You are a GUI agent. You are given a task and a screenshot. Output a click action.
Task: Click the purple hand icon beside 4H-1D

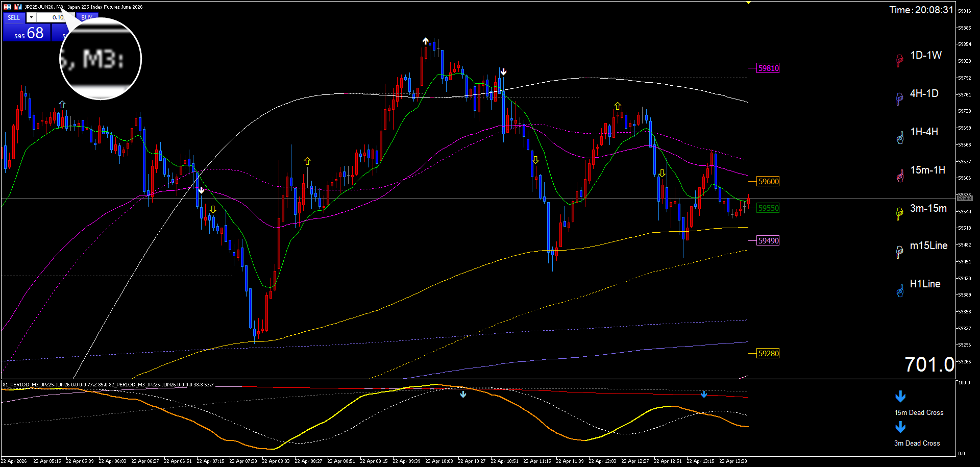[x=899, y=99]
